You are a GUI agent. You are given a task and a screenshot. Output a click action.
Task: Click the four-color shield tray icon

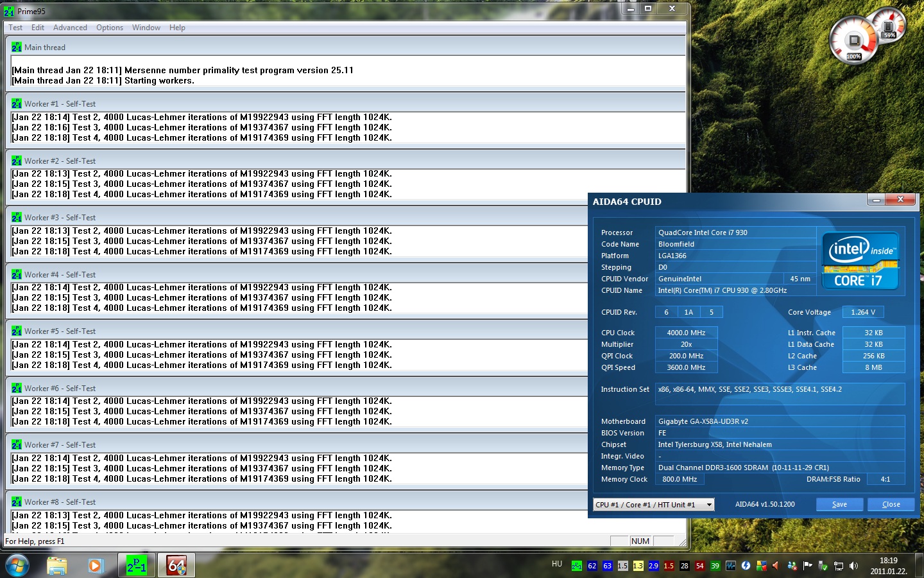point(761,566)
